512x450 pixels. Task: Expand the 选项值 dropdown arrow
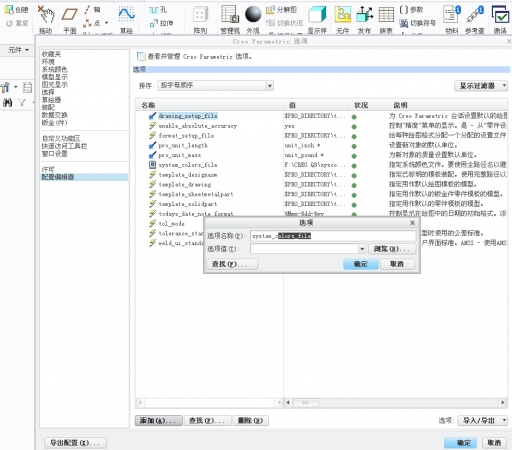tap(362, 249)
